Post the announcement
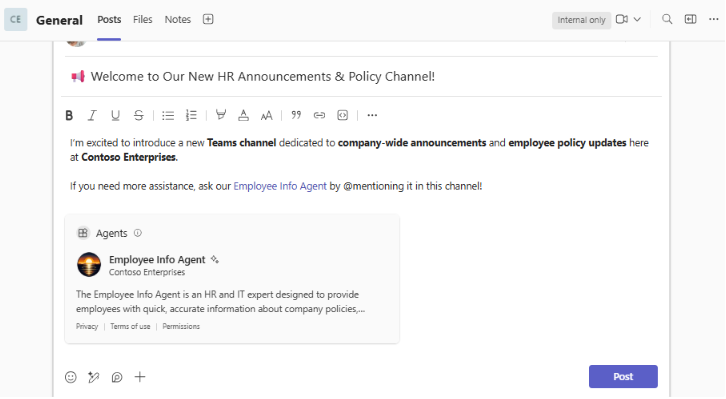 click(623, 377)
